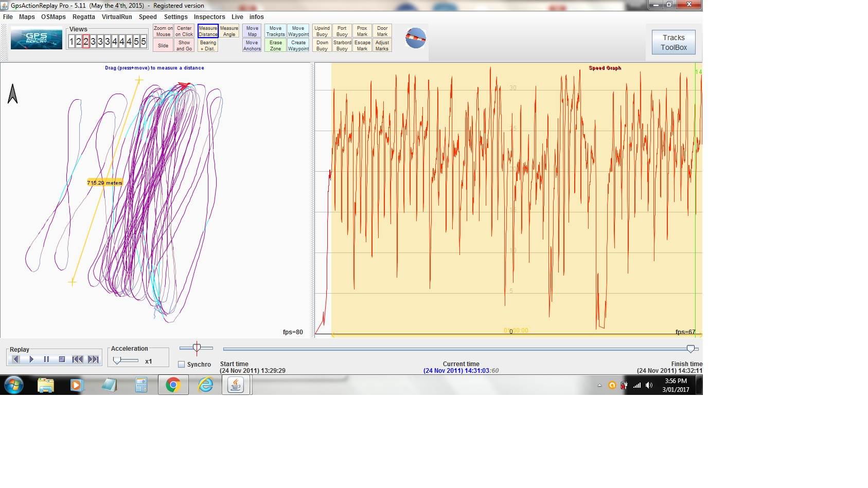This screenshot has width=868, height=488.
Task: Enable the Synchro checkbox
Action: 181,365
